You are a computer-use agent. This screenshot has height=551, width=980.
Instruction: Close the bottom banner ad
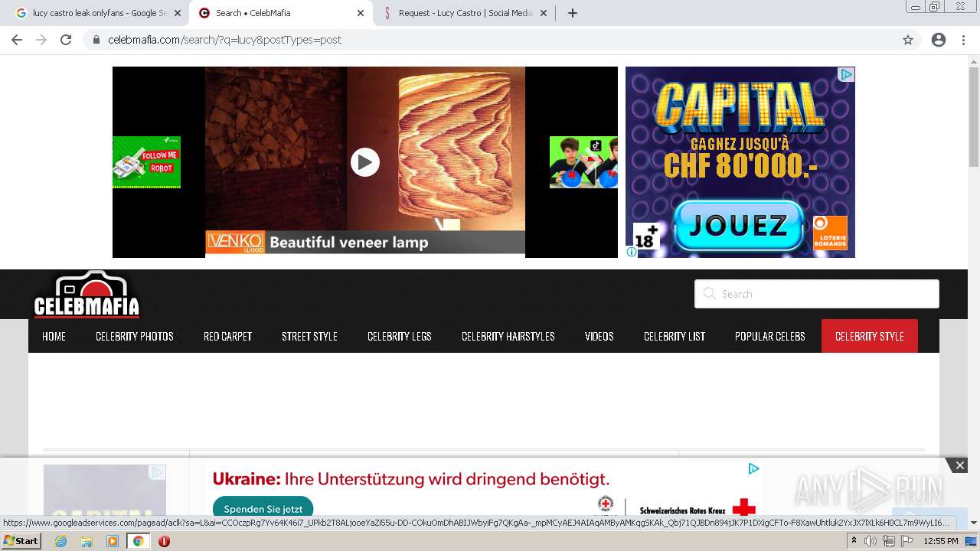[x=959, y=465]
